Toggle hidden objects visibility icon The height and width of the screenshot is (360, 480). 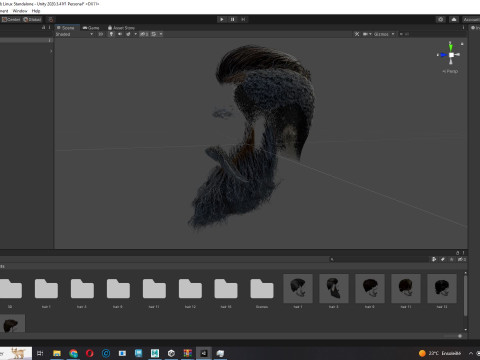(x=144, y=34)
